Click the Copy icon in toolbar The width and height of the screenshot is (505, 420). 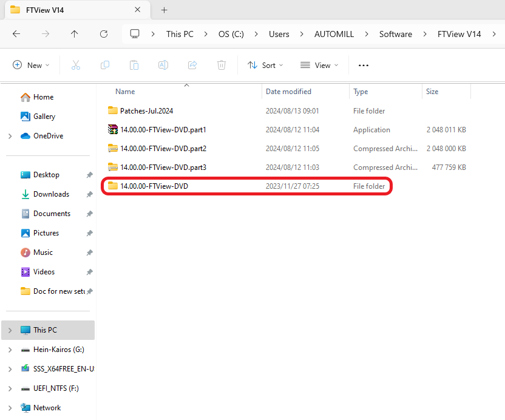click(x=105, y=65)
